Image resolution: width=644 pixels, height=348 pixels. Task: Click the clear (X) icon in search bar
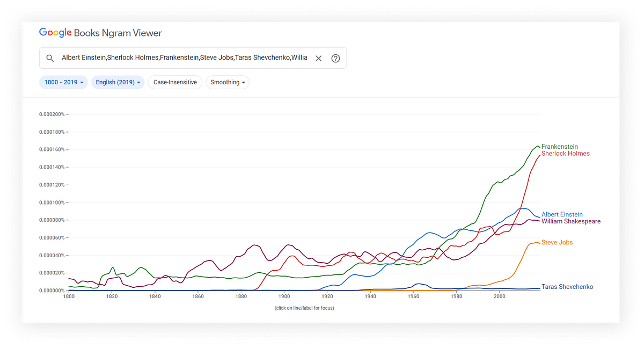[318, 57]
